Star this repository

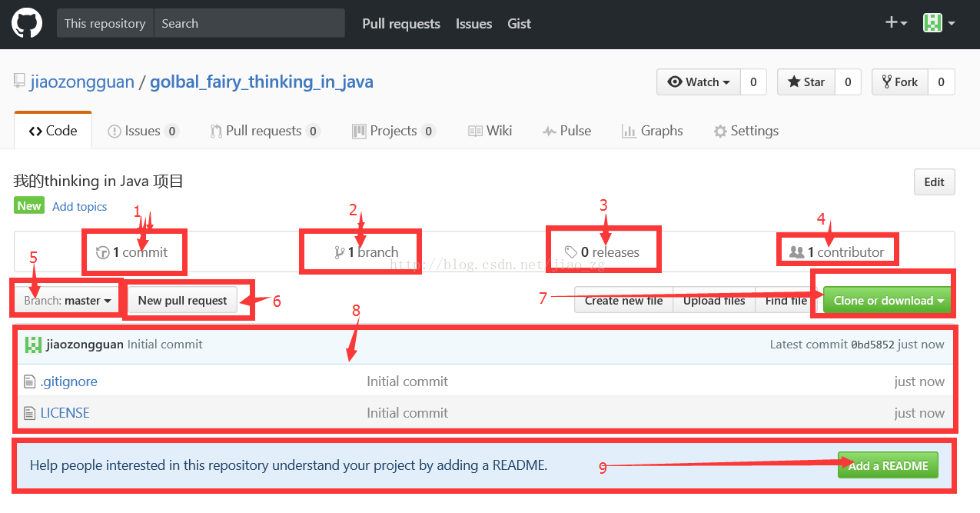click(806, 82)
